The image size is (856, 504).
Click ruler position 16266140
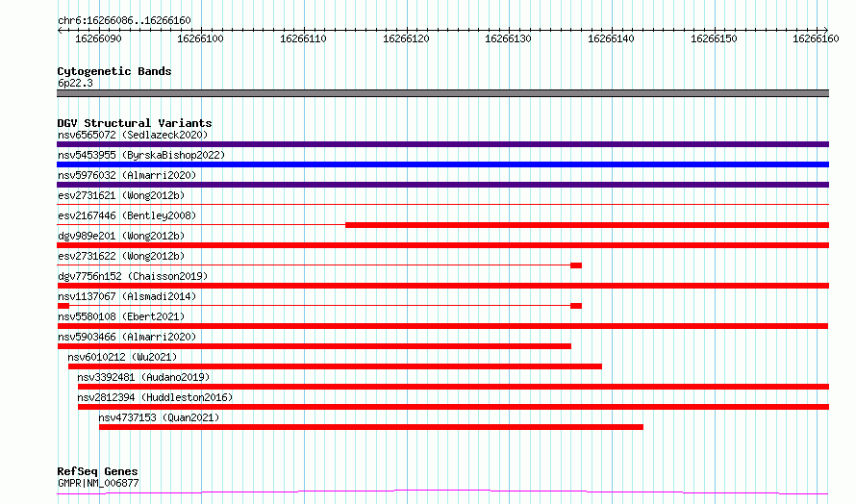(x=611, y=38)
